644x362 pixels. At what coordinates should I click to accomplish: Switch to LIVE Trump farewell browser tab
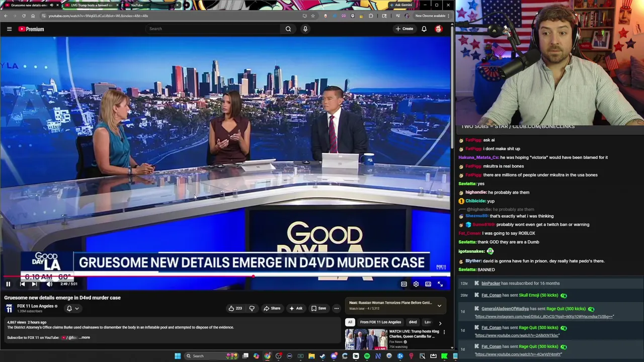pyautogui.click(x=92, y=5)
